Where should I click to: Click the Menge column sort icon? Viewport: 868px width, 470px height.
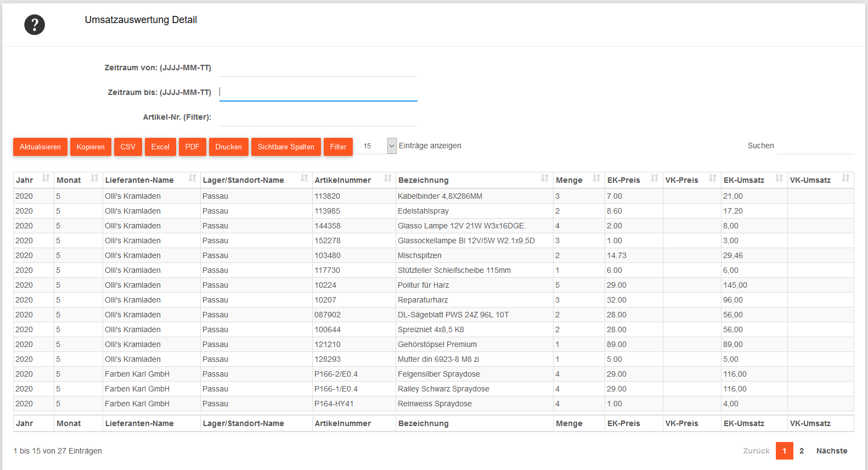(x=596, y=178)
